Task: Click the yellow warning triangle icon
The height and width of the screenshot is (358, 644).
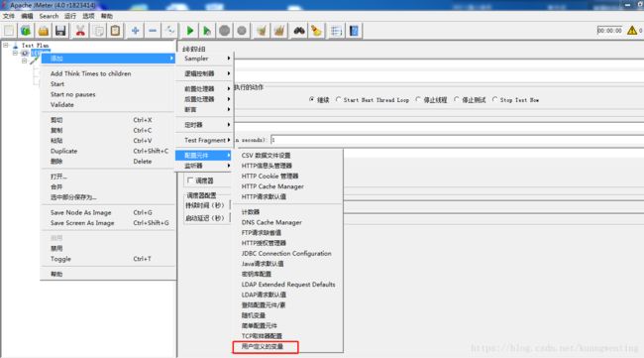Action: click(x=632, y=31)
